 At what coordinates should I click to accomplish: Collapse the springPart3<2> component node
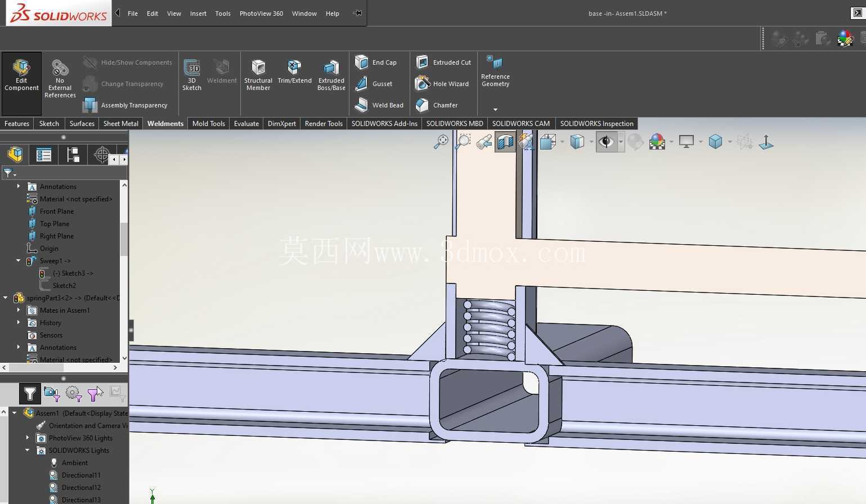(x=6, y=298)
